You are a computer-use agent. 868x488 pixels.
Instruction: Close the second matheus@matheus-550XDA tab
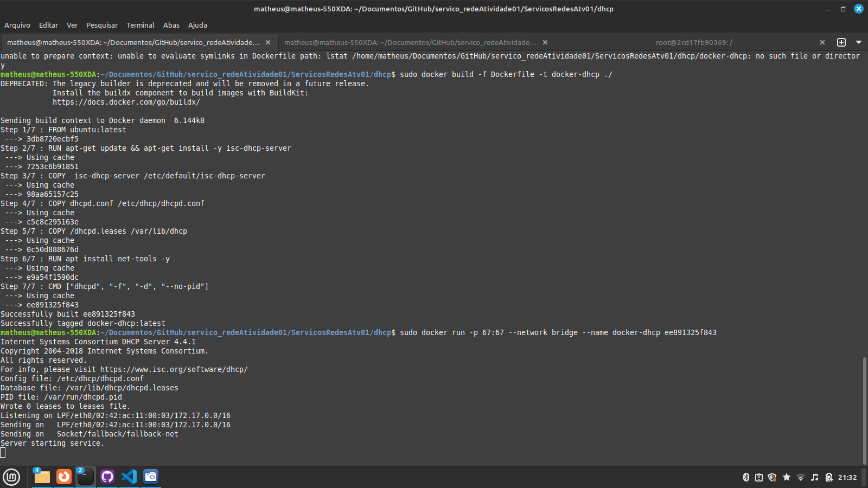tap(545, 42)
